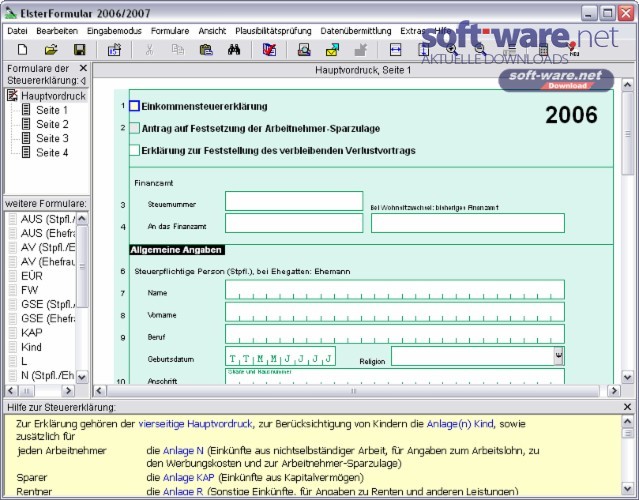Open print preview with magnifier page icon
The height and width of the screenshot is (500, 639).
(304, 50)
